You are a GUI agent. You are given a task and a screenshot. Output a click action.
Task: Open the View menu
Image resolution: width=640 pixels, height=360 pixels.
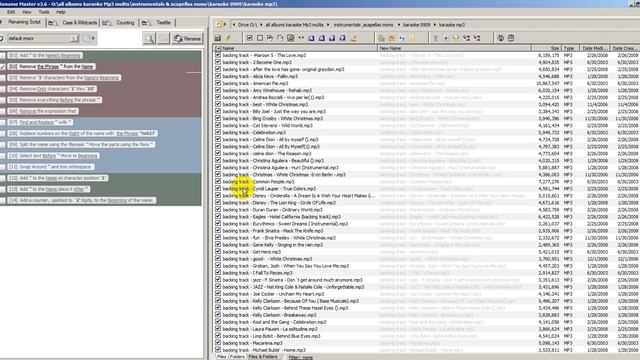27,12
